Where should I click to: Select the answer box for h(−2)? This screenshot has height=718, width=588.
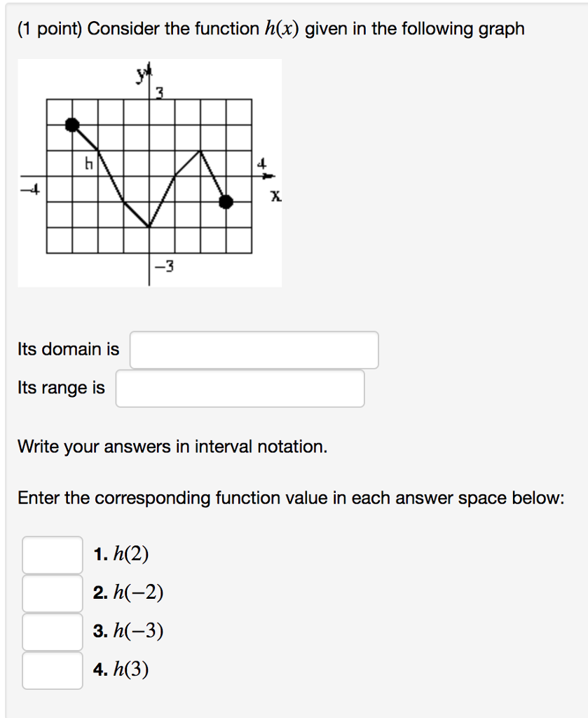click(52, 593)
